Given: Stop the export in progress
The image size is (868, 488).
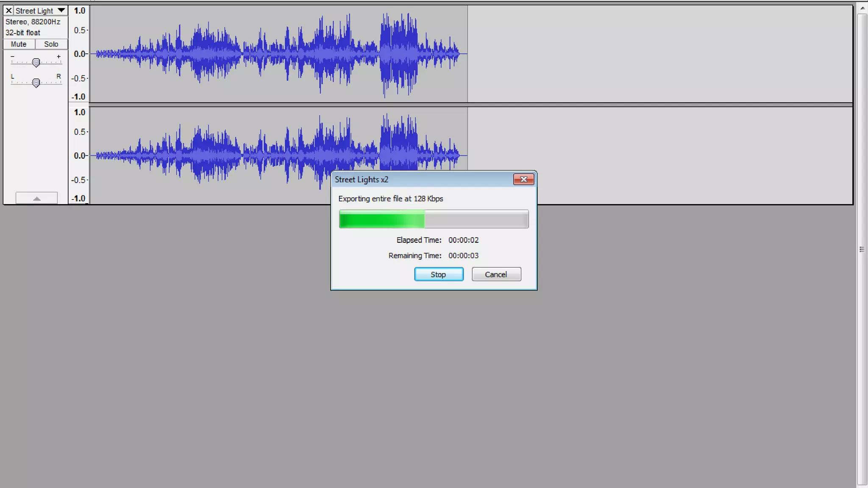Looking at the screenshot, I should pos(439,274).
